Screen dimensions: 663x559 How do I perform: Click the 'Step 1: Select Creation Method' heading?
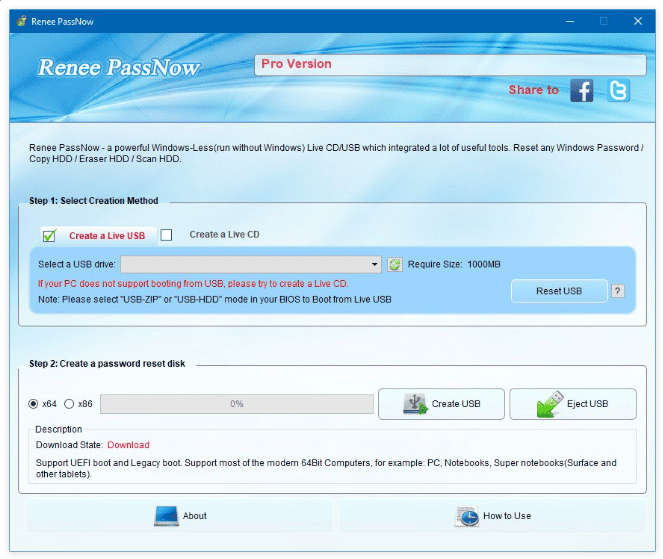click(x=93, y=200)
